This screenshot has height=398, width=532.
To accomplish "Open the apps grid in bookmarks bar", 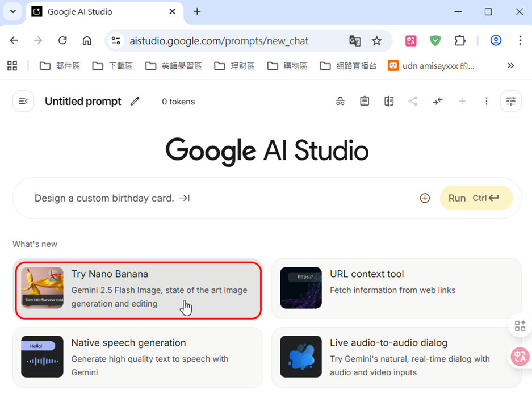I will click(x=12, y=66).
